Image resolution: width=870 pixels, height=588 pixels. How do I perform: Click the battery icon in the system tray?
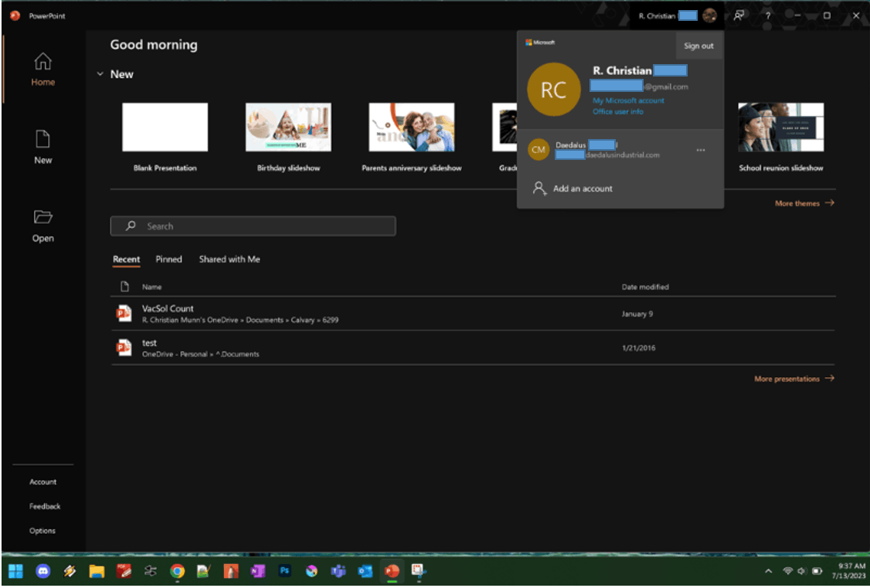click(x=817, y=571)
